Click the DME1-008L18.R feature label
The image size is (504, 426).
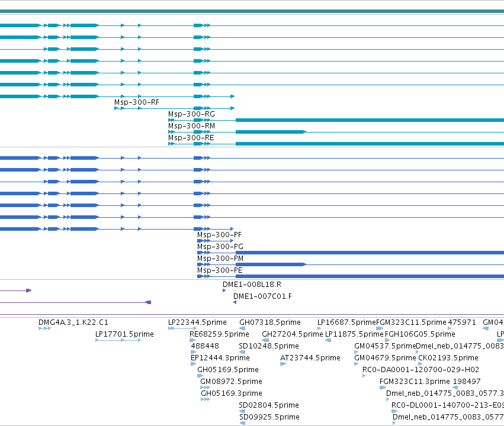coord(252,285)
